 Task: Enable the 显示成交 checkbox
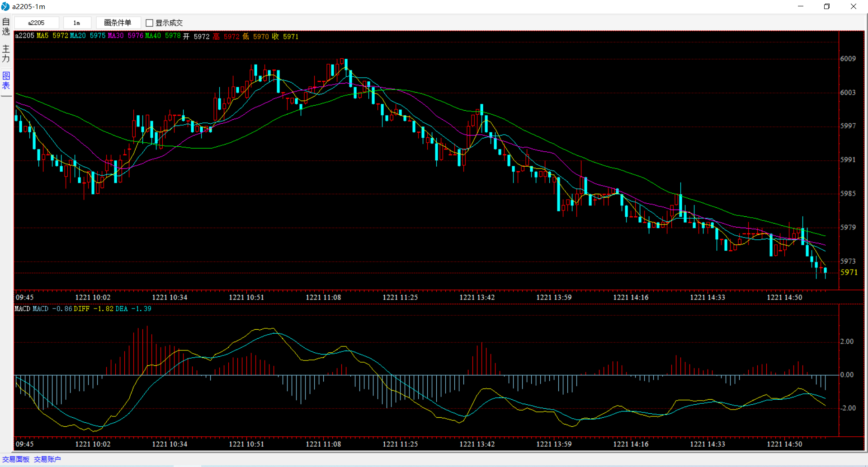point(150,23)
